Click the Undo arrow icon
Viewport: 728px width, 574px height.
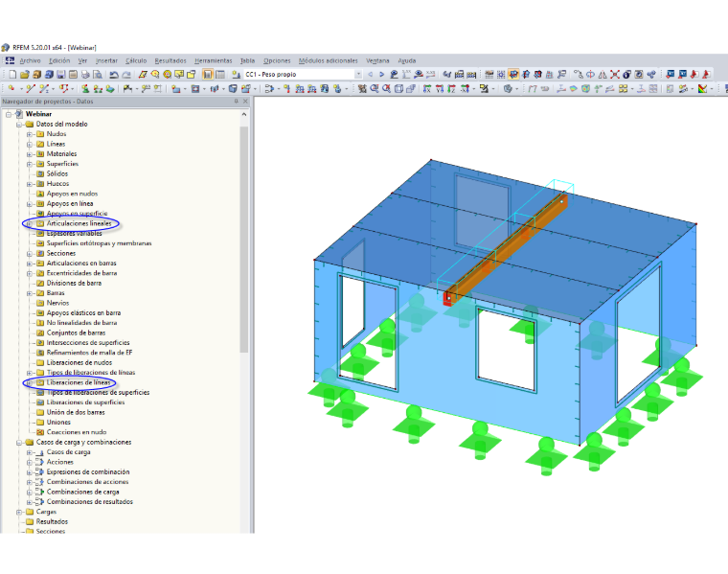[x=114, y=75]
